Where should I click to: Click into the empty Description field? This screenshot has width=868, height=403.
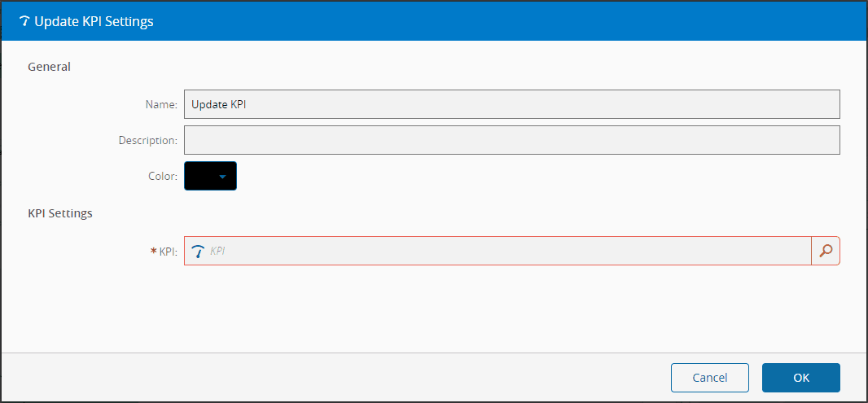click(511, 140)
